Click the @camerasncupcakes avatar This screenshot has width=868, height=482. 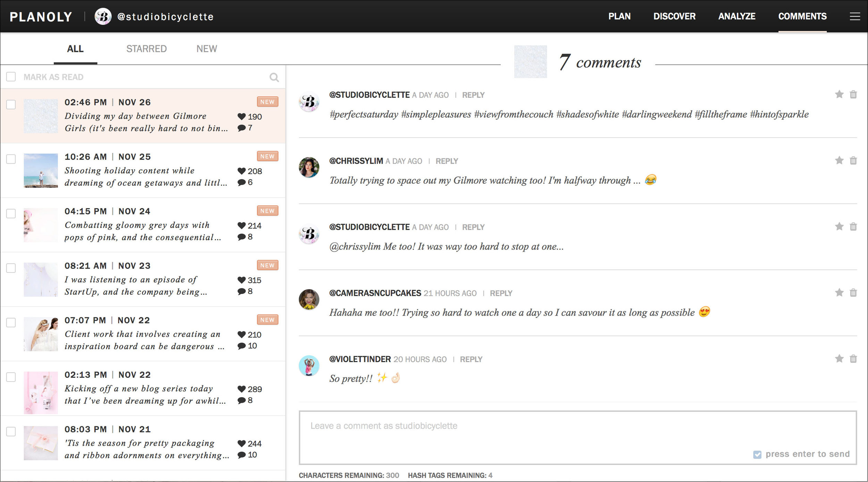click(309, 299)
